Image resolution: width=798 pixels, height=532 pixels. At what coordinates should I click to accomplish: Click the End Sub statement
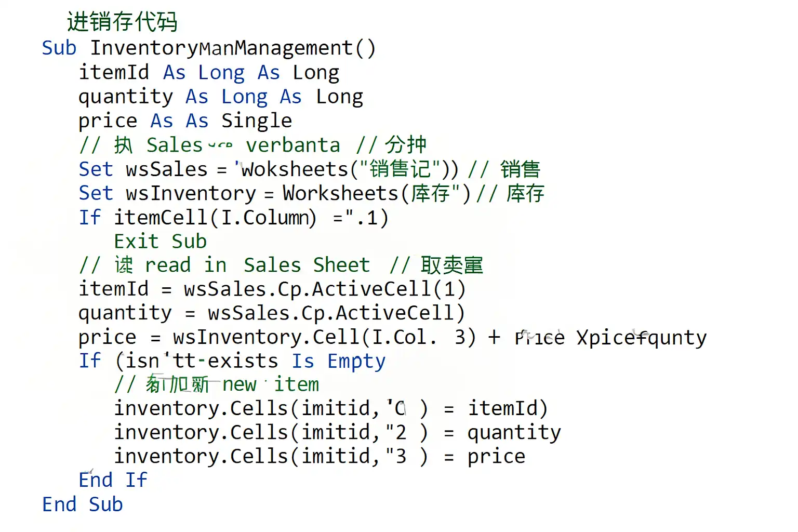tap(83, 504)
